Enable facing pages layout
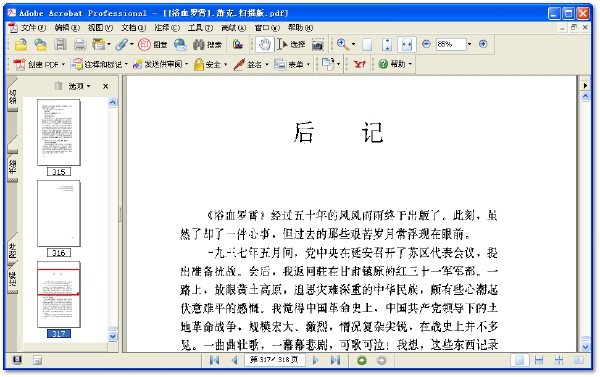600x377 pixels. 579,360
